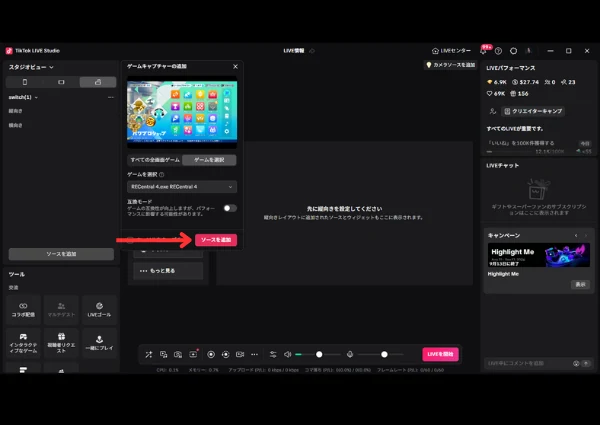
Task: Click the info icon next to ゲームを選択
Action: coord(161,174)
